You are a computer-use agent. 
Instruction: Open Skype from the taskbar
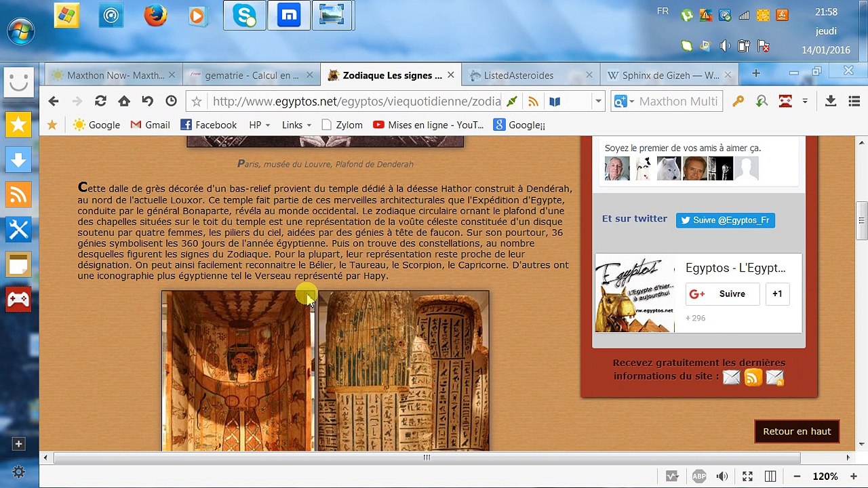click(x=245, y=16)
